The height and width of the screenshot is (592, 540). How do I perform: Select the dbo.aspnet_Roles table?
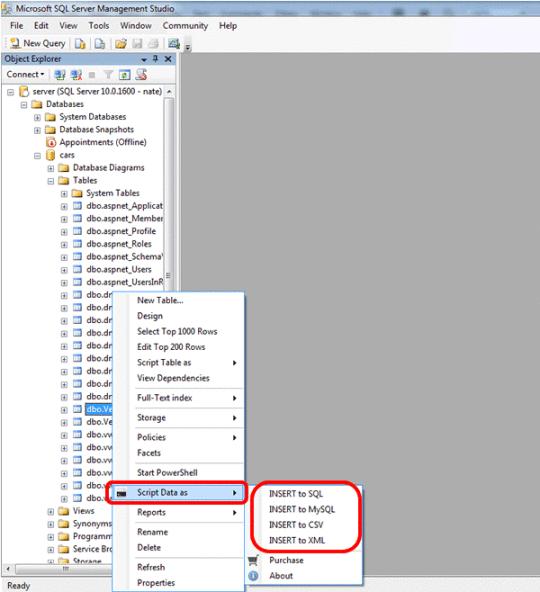coord(119,244)
